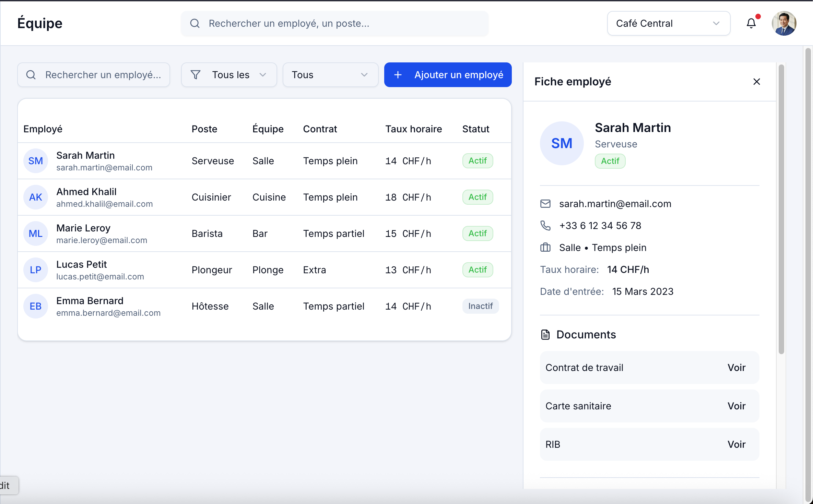The image size is (813, 504).
Task: Select the Emma Bernard table row
Action: point(264,306)
